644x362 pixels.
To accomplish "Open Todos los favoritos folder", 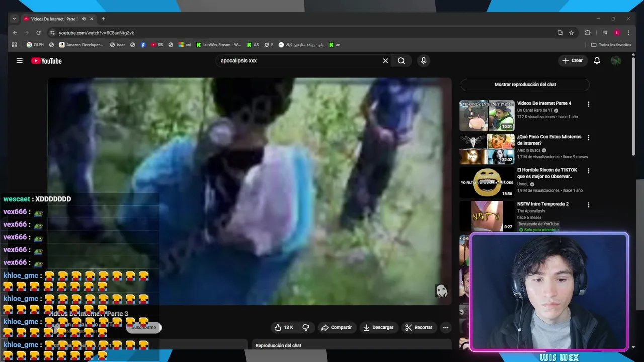I will coord(611,45).
